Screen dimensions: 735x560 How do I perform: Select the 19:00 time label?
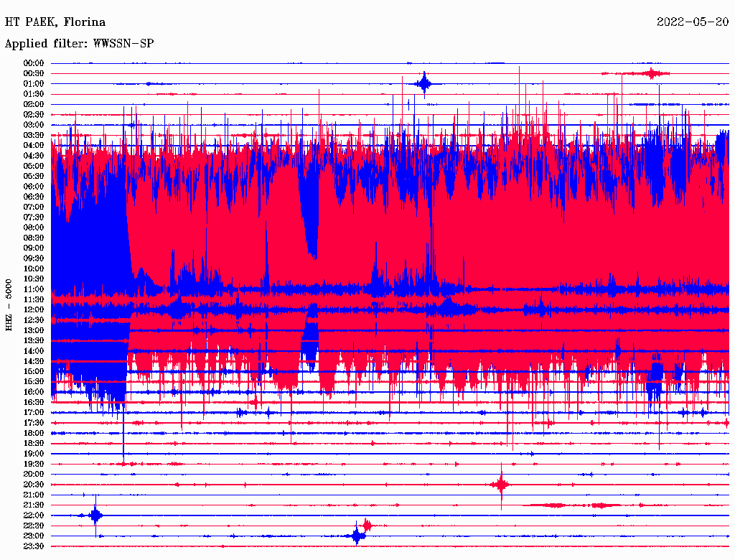34,454
